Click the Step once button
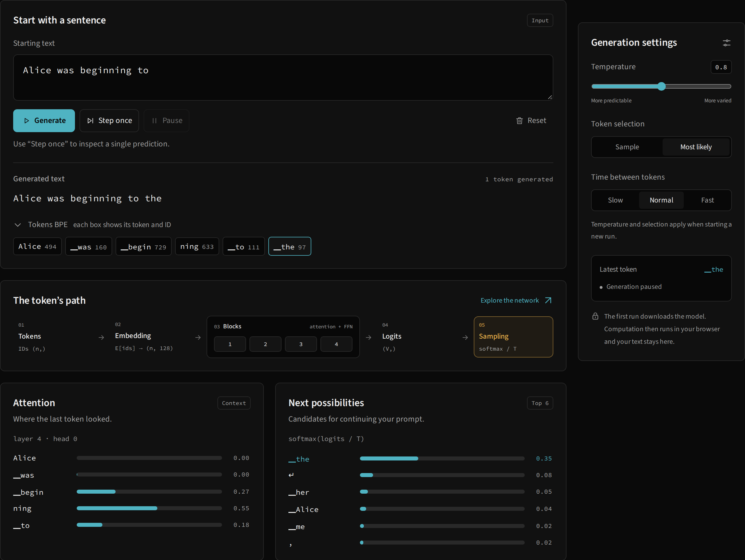 click(x=109, y=121)
